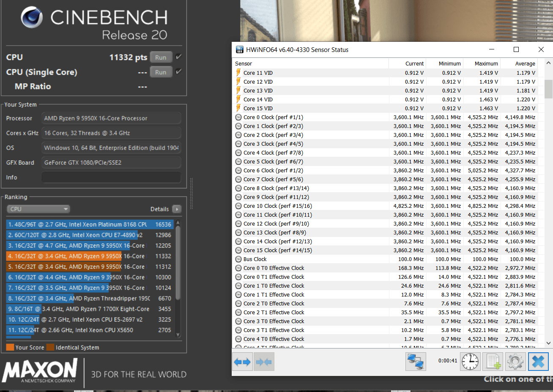Click Core 0 T0 Effective Clock icon
Viewport: 553px width, 392px height.
point(238,268)
